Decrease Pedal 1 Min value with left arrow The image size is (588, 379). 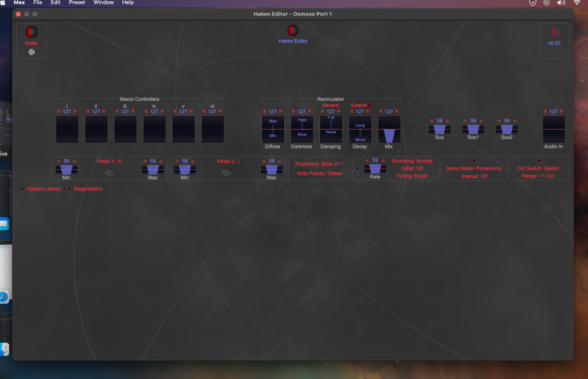click(58, 161)
